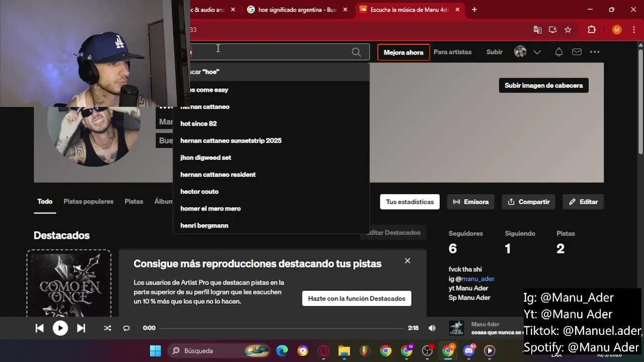The image size is (644, 362).
Task: Click Mejora ahora button
Action: (x=404, y=52)
